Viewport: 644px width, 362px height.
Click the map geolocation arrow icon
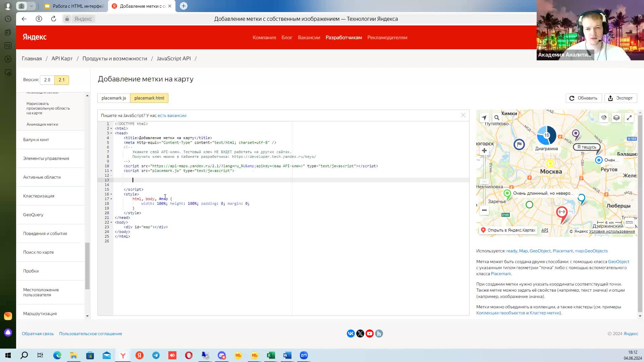484,118
